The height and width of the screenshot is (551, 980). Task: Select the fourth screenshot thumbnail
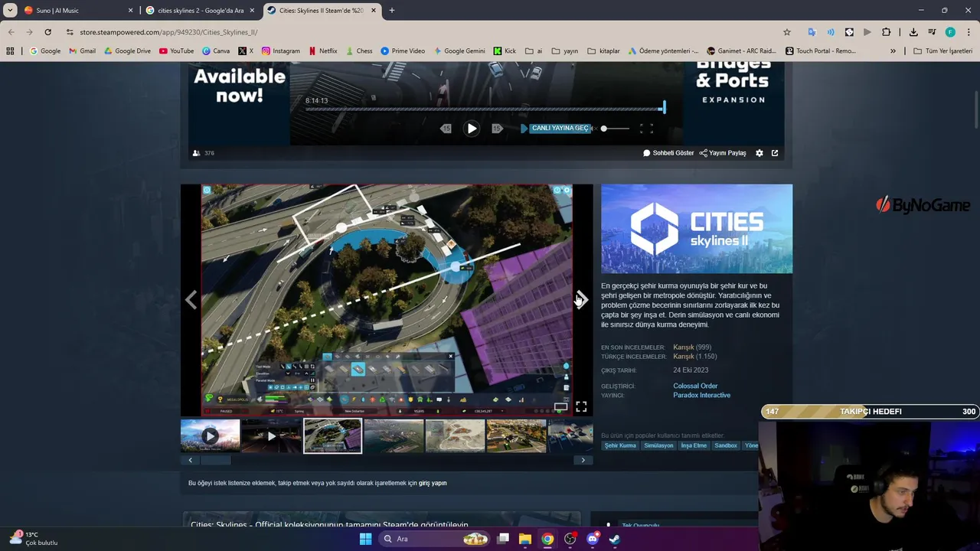tap(394, 436)
